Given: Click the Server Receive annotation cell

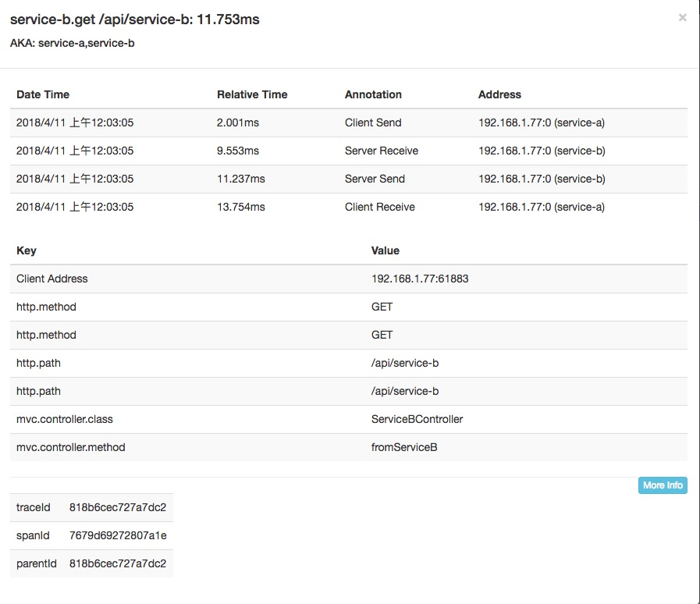Looking at the screenshot, I should pos(382,151).
